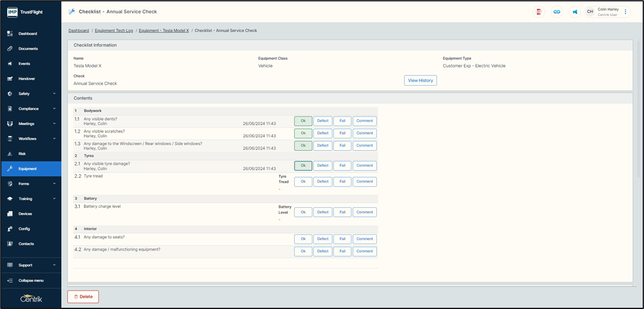Mark Battery charge level as Fail

click(342, 212)
